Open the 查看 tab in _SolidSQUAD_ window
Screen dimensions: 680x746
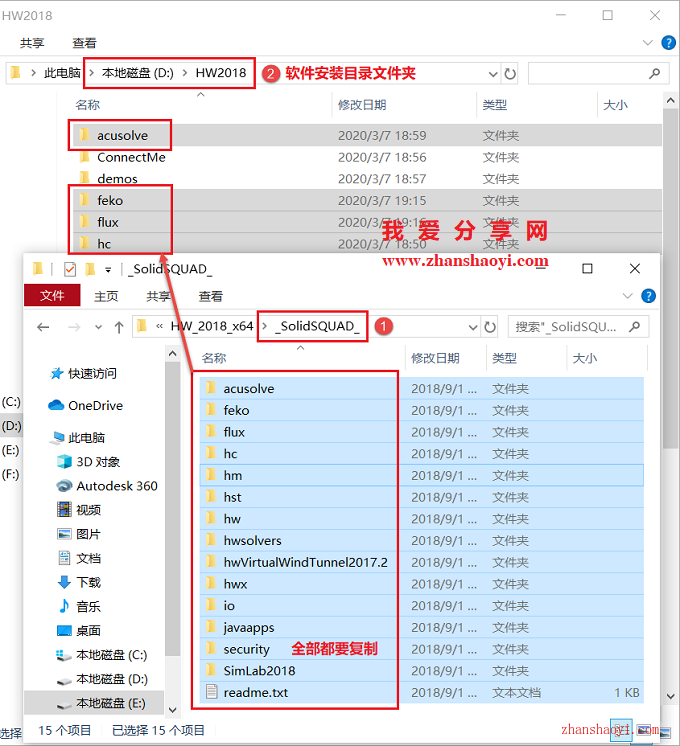point(210,296)
